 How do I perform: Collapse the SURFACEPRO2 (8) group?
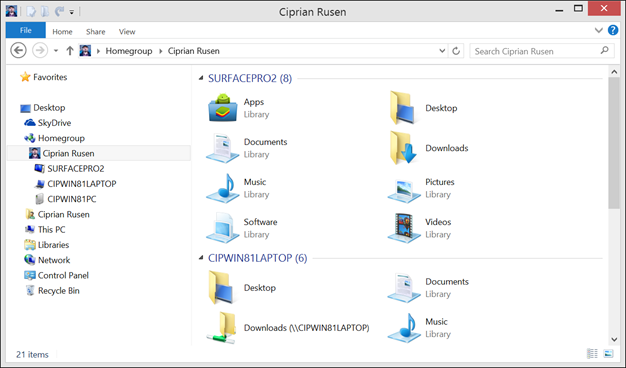[x=201, y=78]
